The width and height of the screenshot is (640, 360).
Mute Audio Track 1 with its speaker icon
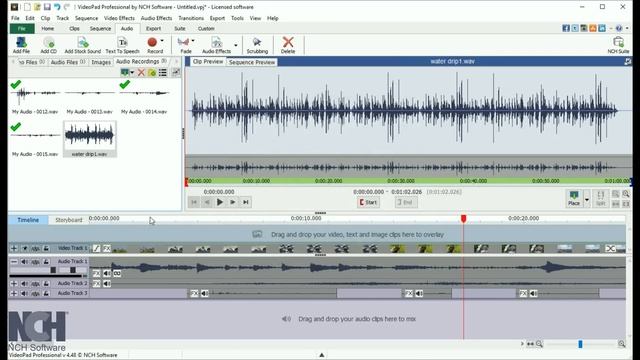[x=24, y=261]
